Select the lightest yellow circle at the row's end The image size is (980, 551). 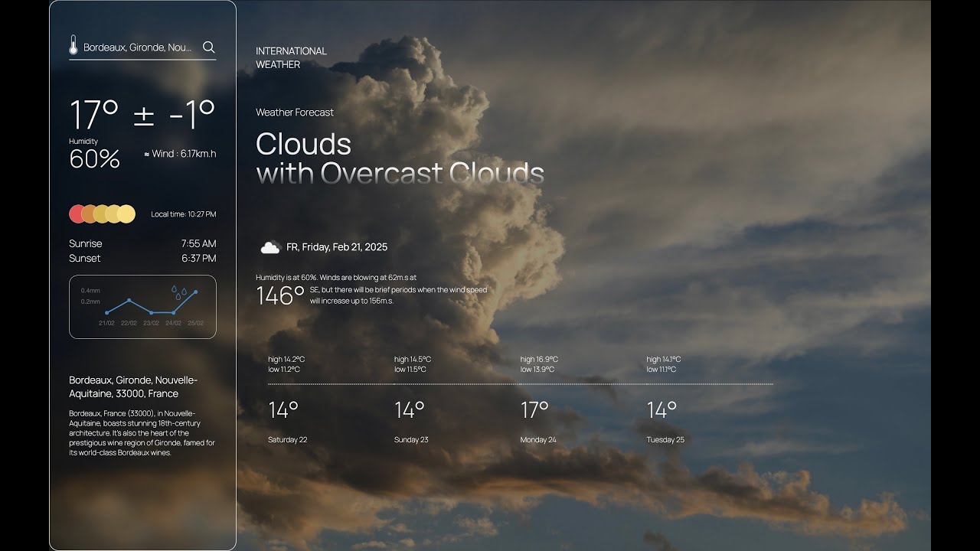pyautogui.click(x=127, y=214)
